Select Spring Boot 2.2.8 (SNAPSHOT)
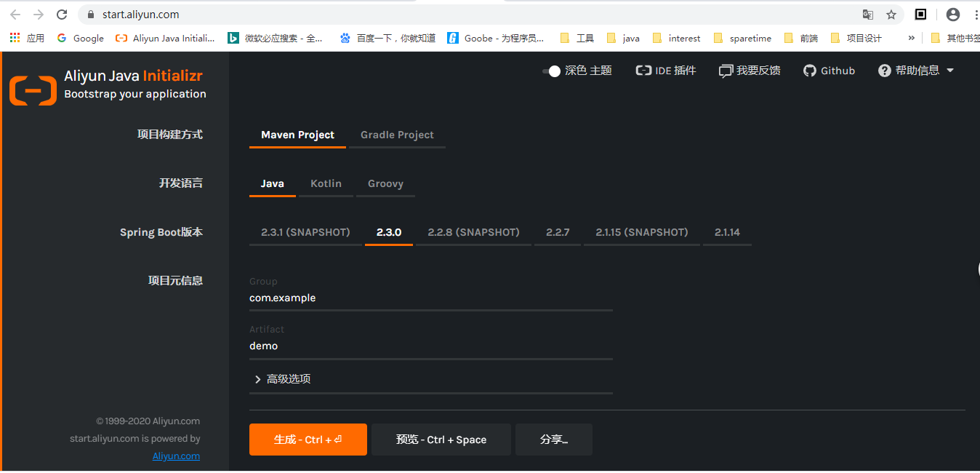Screen dimensions: 980x473 tap(473, 232)
